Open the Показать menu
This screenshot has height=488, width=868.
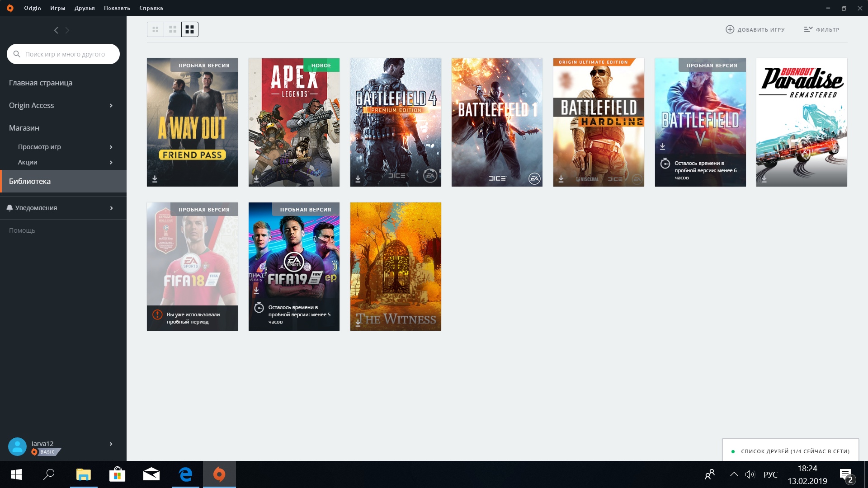pyautogui.click(x=117, y=8)
